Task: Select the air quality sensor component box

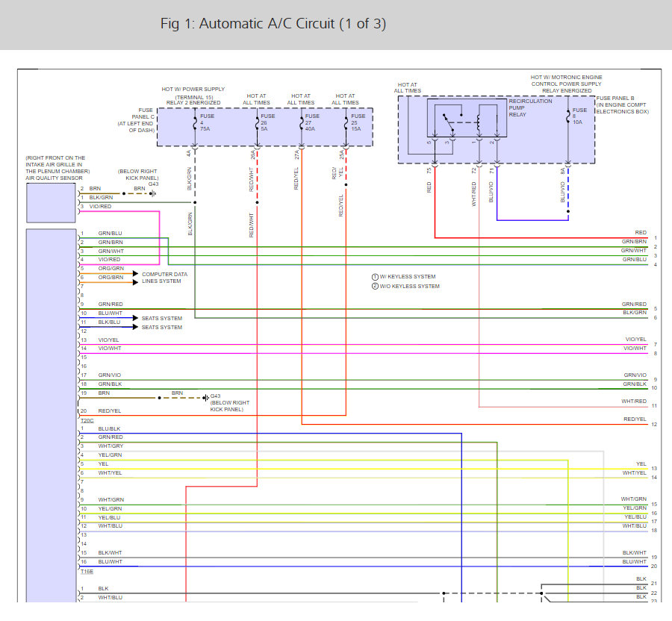Action: pyautogui.click(x=51, y=203)
